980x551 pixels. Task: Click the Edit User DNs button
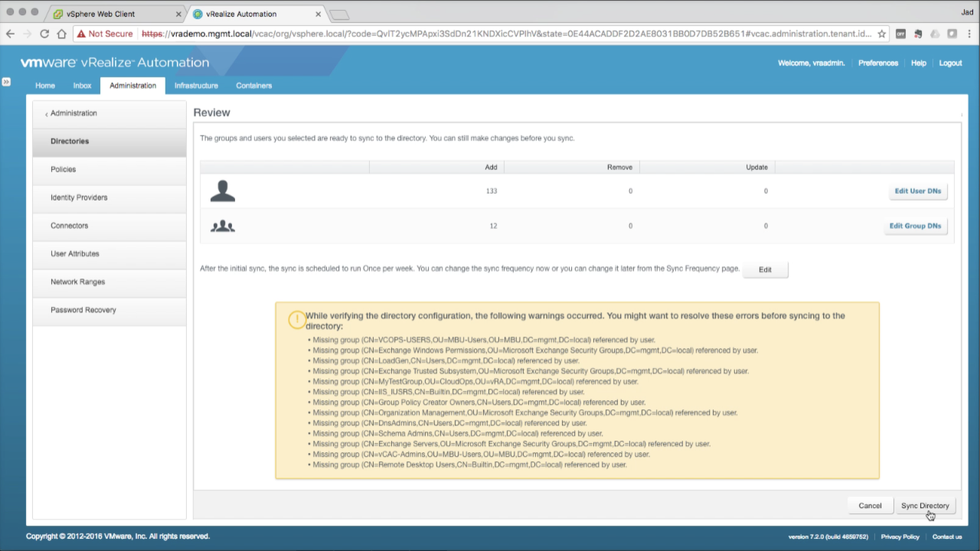click(x=918, y=191)
